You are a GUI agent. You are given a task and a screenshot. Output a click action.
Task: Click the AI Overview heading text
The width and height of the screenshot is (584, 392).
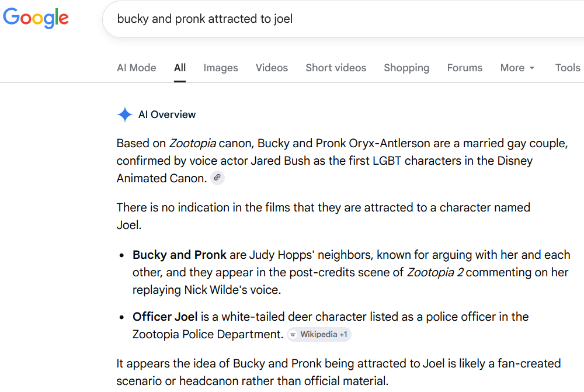pos(167,115)
